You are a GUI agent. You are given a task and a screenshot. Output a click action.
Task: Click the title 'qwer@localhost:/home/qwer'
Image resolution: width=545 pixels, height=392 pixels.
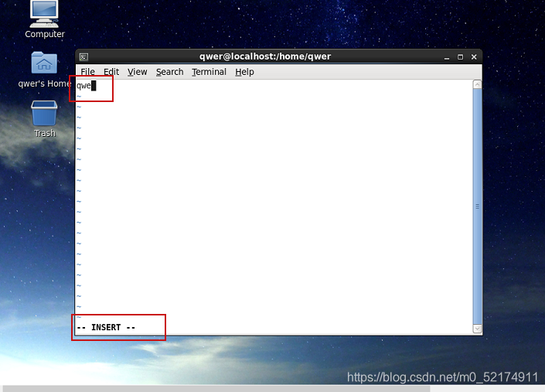pos(265,56)
